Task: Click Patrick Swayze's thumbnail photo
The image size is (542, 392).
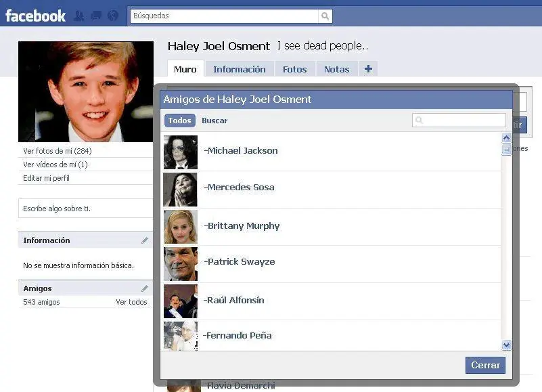Action: point(181,263)
